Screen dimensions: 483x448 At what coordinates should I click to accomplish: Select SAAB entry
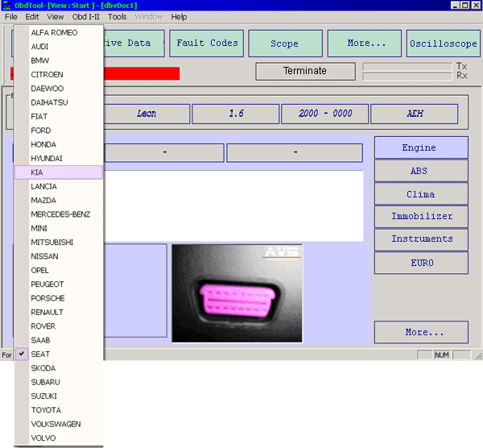59,340
